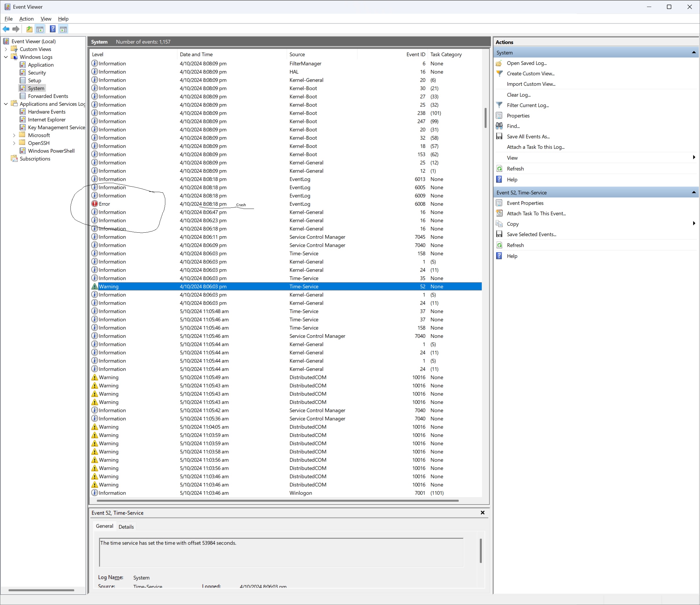Switch to the Details tab
Viewport: 700px width, 605px height.
tap(126, 527)
